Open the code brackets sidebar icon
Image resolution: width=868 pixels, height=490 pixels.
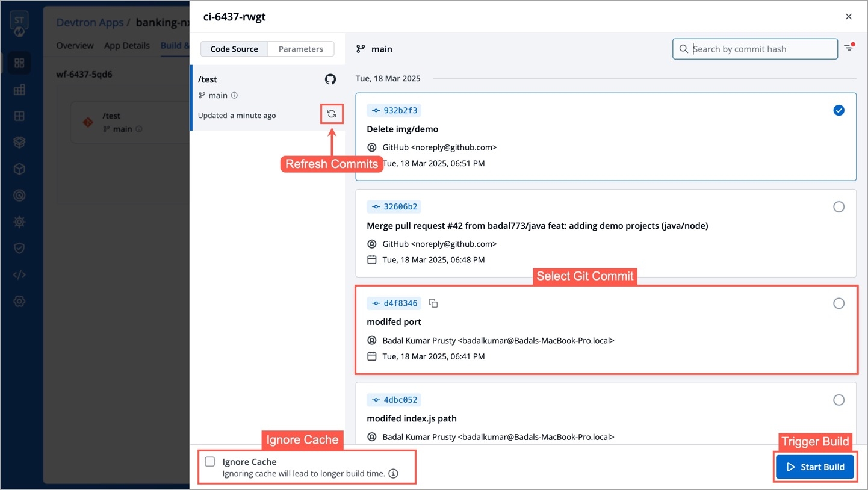coord(19,274)
